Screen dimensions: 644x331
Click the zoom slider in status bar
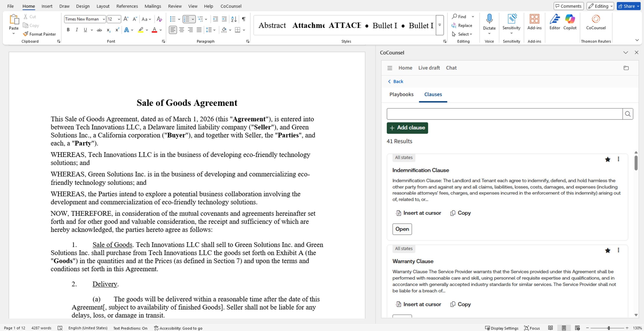tap(608, 328)
